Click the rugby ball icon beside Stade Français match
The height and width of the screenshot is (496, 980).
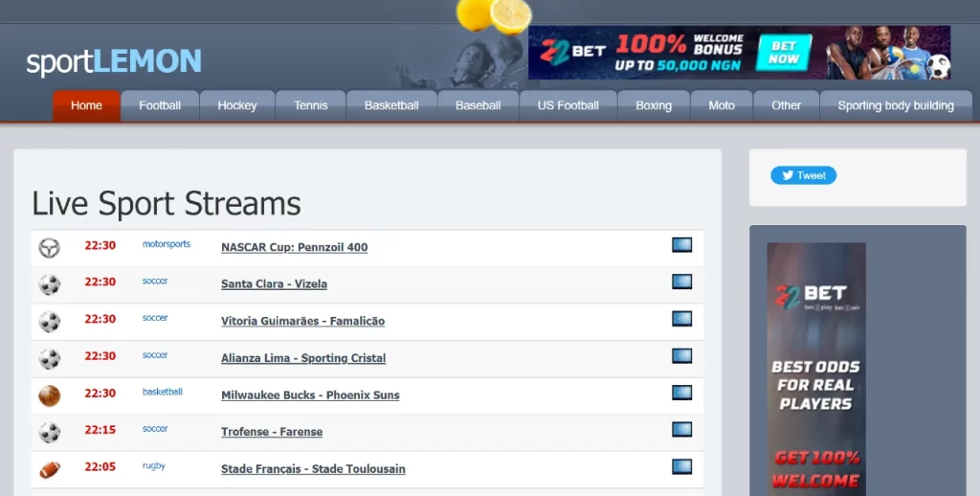pos(50,469)
